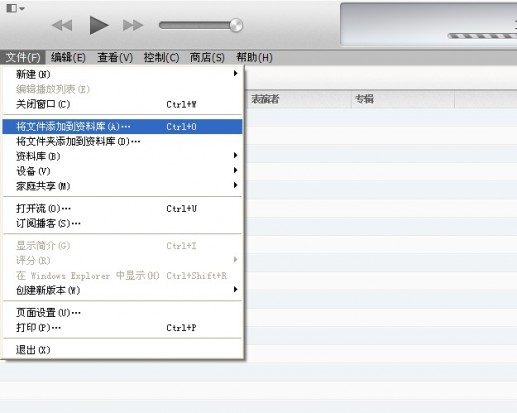Open the 帮助(H) menu
Viewport: 517px width, 413px height.
pos(254,58)
